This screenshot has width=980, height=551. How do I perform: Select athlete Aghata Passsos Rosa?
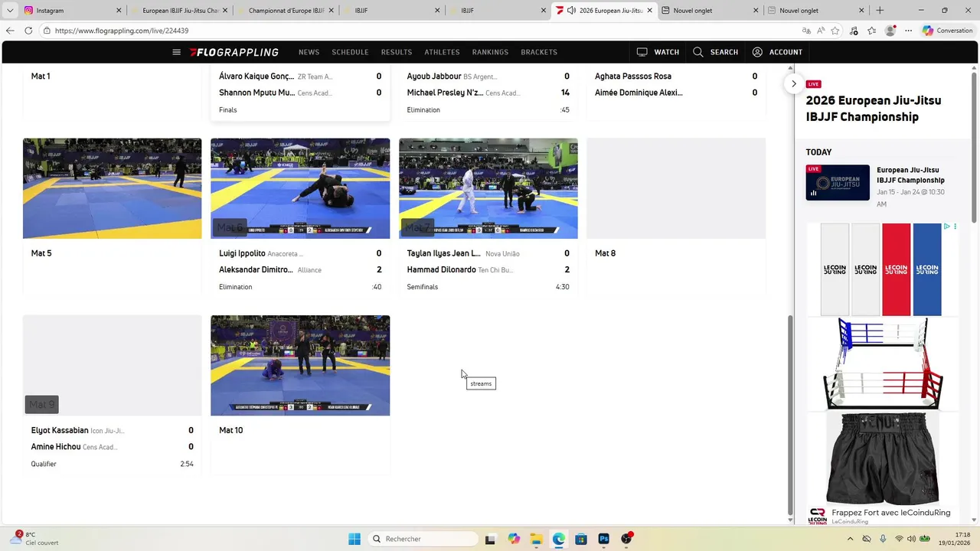[633, 77]
